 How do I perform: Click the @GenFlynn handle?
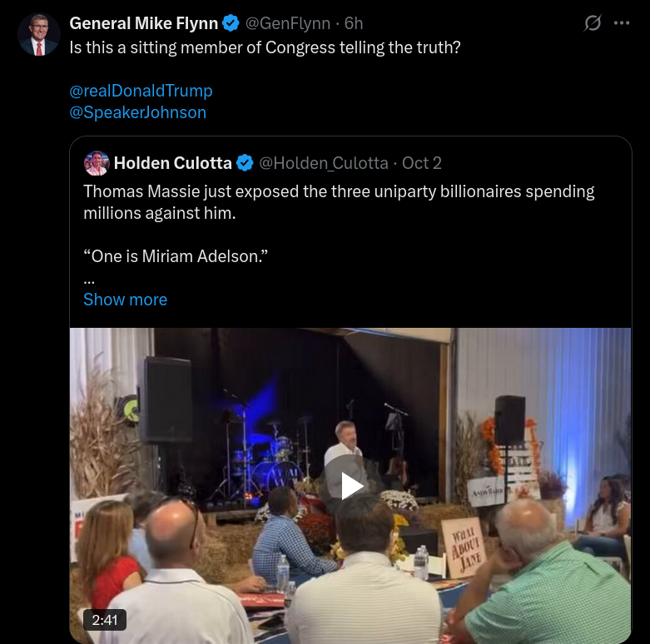286,23
